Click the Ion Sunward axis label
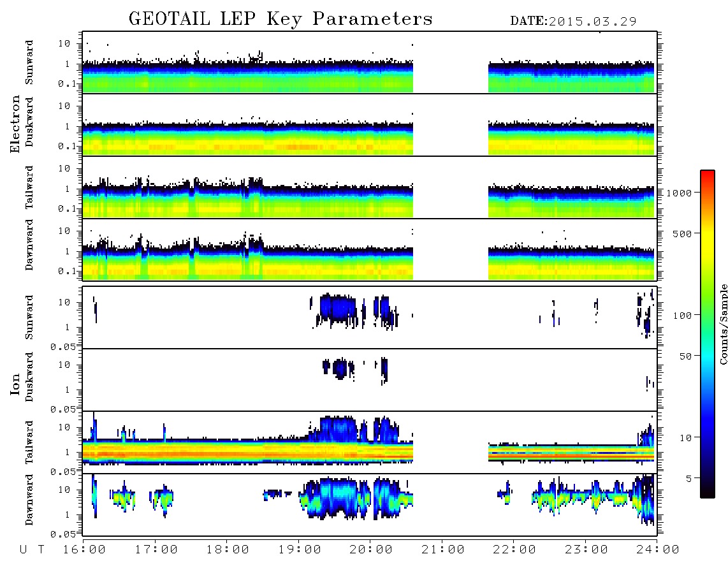Screen dimensions: 728x561 coord(29,317)
